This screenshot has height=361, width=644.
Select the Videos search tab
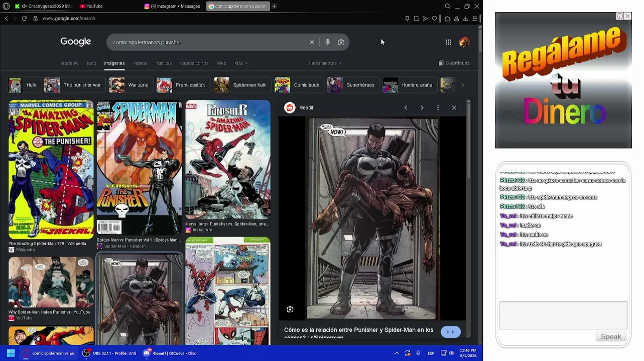140,63
